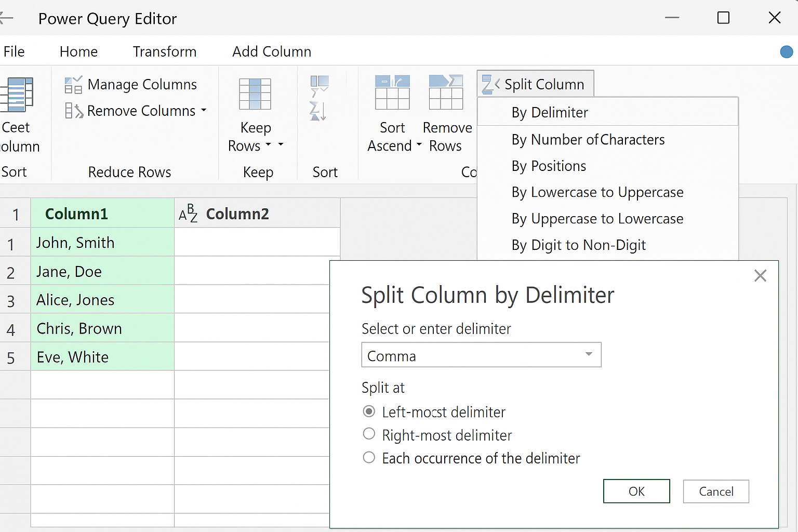The image size is (798, 532).
Task: Click cell John, Smith
Action: 102,242
